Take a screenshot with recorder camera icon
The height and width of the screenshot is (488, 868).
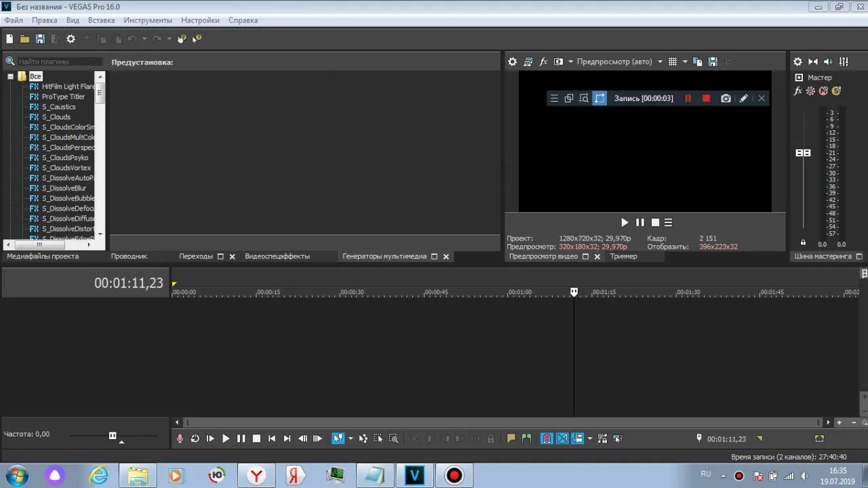point(726,98)
